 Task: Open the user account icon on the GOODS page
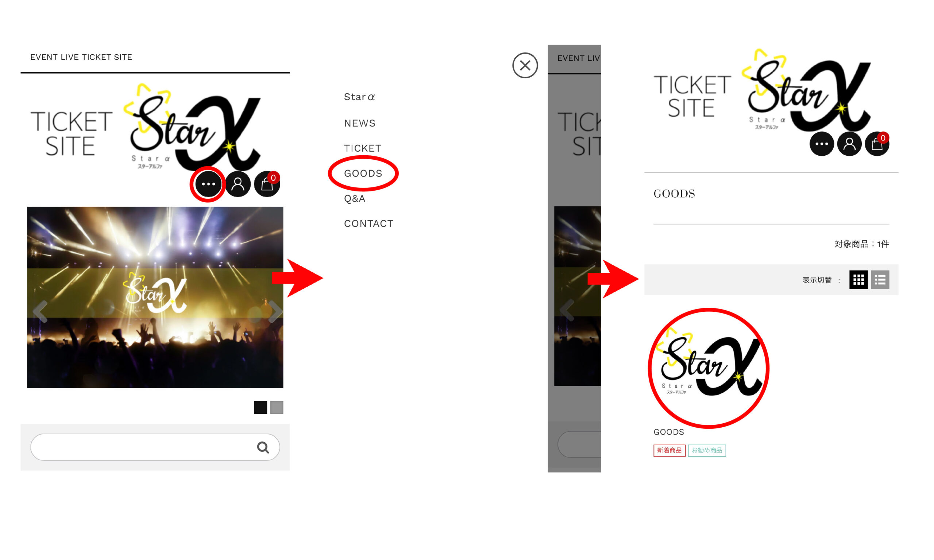click(849, 144)
